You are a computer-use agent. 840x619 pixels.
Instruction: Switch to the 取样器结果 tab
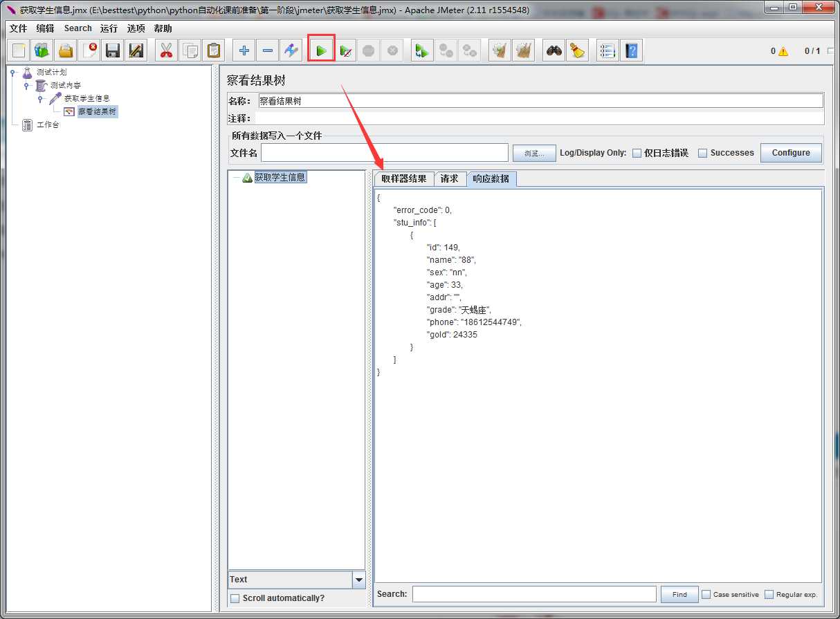(x=404, y=179)
